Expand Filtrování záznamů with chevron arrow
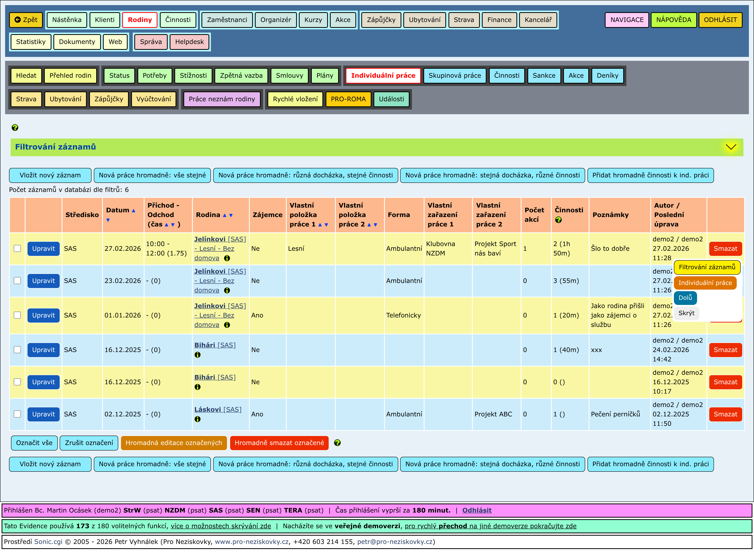The image size is (754, 560). 731,147
